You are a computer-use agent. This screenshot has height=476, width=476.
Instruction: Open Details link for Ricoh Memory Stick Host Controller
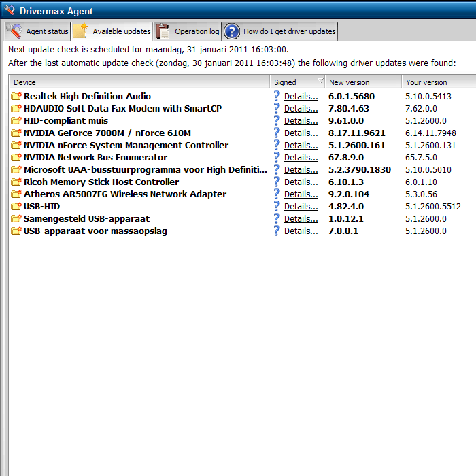click(301, 182)
